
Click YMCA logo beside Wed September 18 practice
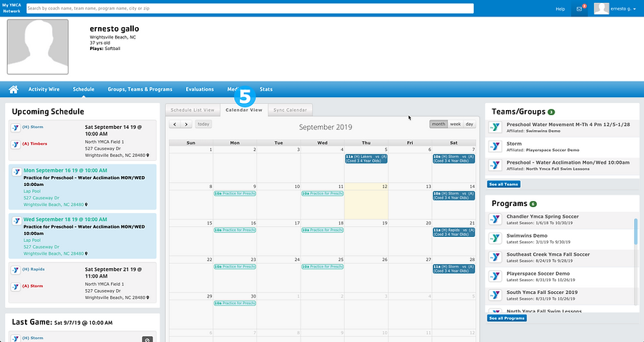pos(16,220)
